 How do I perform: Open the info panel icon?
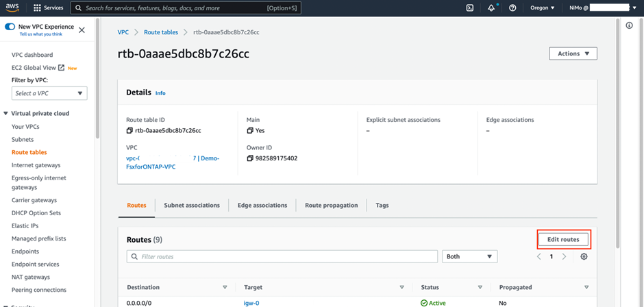coord(630,25)
